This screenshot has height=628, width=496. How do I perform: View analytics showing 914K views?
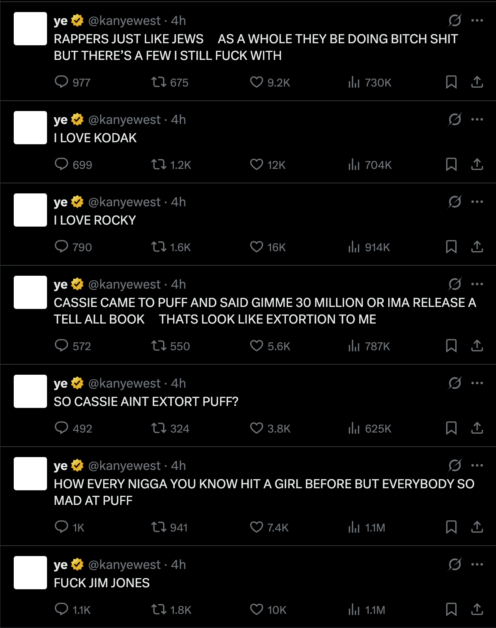pyautogui.click(x=369, y=247)
